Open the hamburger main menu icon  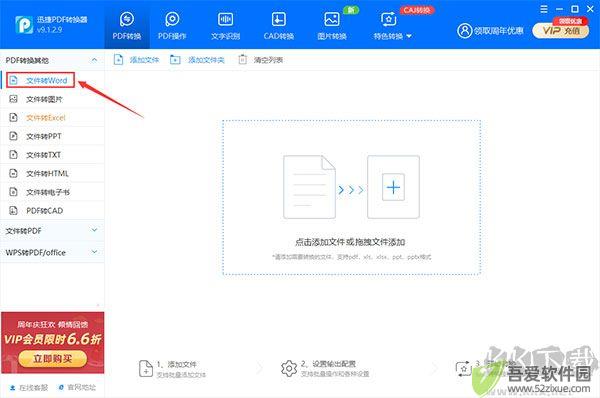544,9
